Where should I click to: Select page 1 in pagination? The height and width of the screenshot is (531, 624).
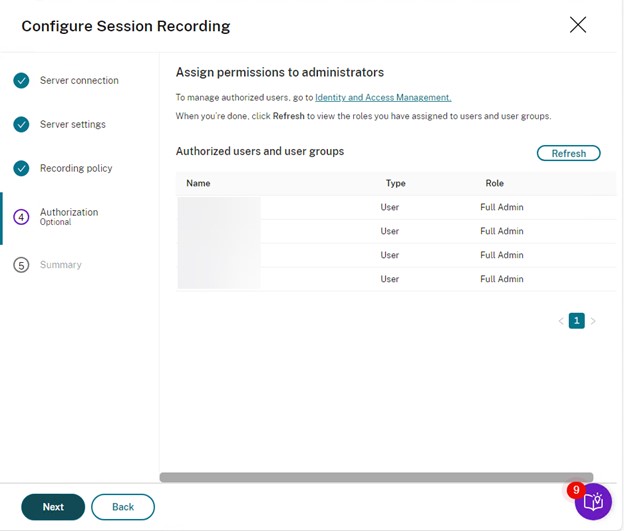[576, 321]
